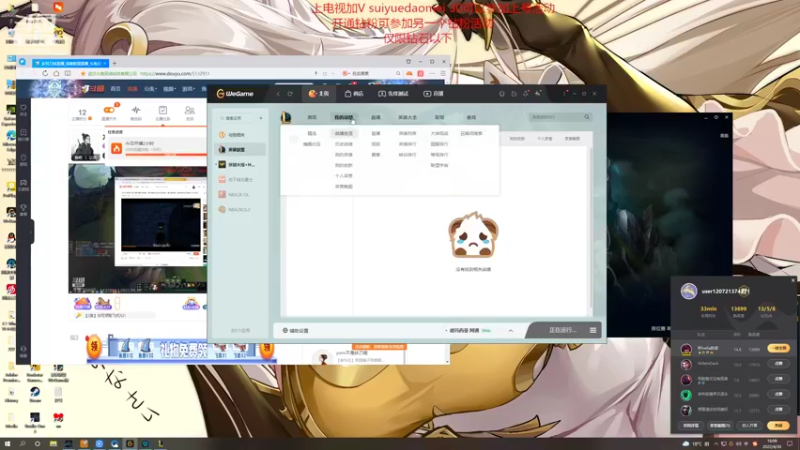Open the browser hamburger menu

[443, 73]
